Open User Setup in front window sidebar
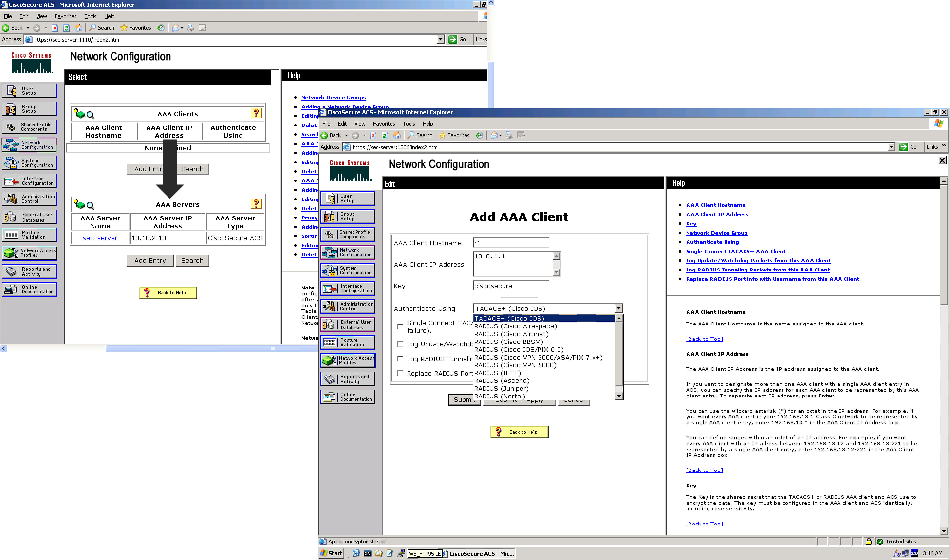This screenshot has width=950, height=560. click(348, 199)
